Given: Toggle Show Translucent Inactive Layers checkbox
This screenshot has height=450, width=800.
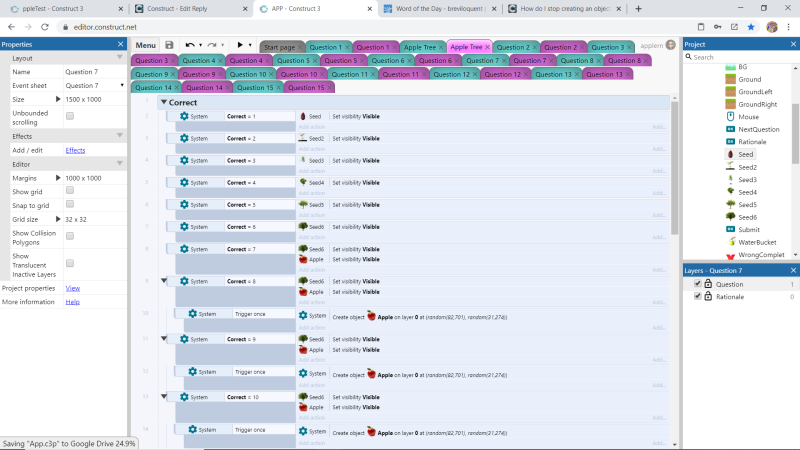Looking at the screenshot, I should [x=70, y=263].
